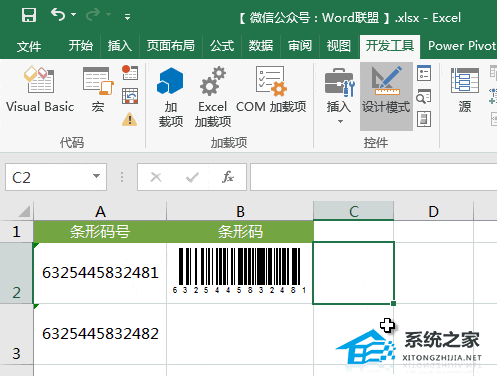Viewport: 497px width, 376px height.
Task: Open COM 加载项 dialog button
Action: point(271,90)
